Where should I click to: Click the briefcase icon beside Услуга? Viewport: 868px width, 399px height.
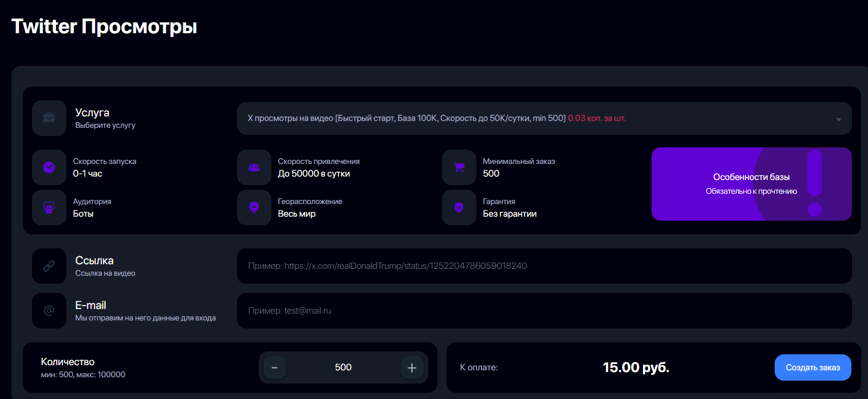pos(49,118)
